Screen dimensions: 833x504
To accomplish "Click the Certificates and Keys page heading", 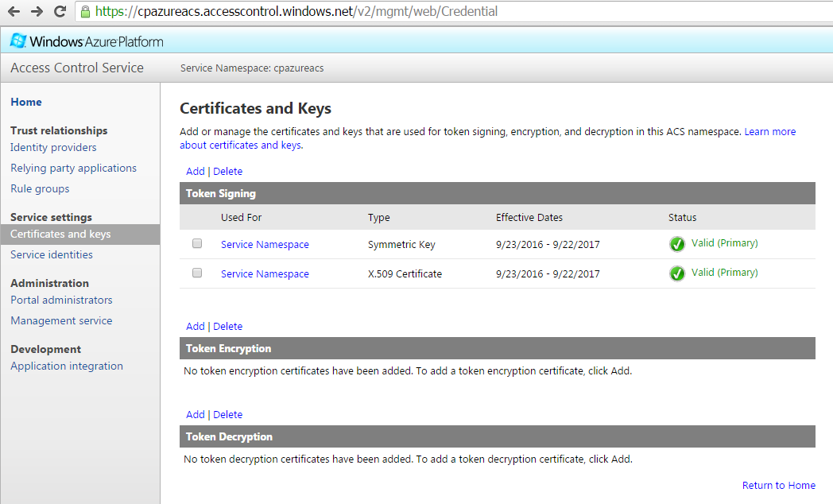I will pos(255,108).
